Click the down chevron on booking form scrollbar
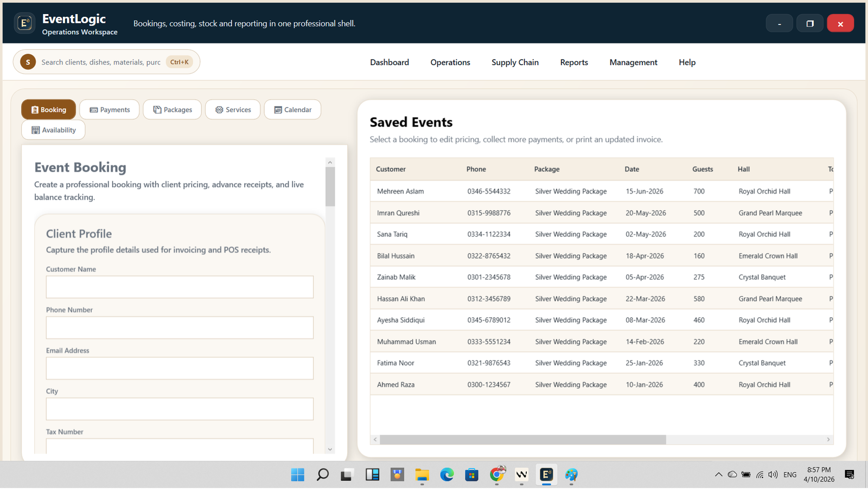The image size is (868, 489). 330,449
